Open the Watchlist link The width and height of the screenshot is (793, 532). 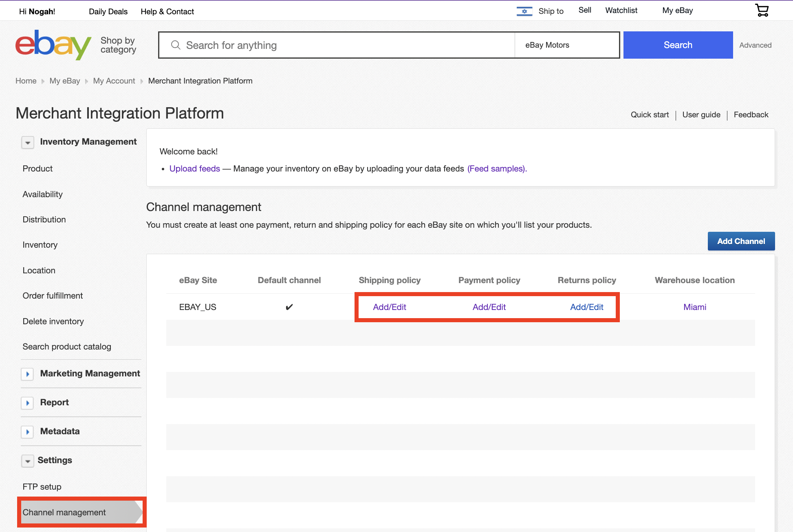tap(621, 11)
